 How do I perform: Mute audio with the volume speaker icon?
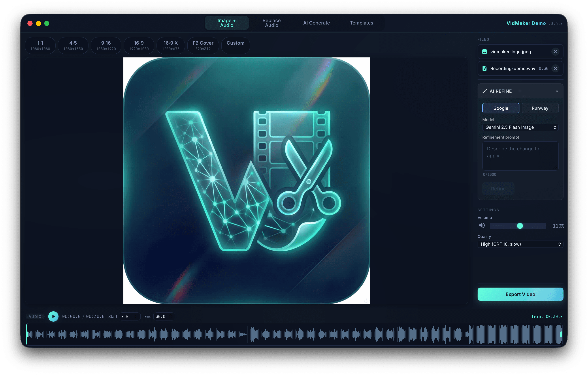click(482, 226)
